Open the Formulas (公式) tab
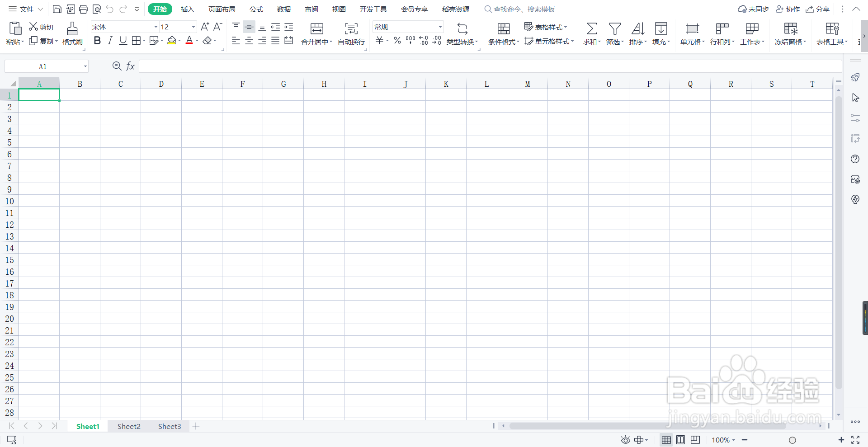This screenshot has width=868, height=447. click(x=256, y=9)
